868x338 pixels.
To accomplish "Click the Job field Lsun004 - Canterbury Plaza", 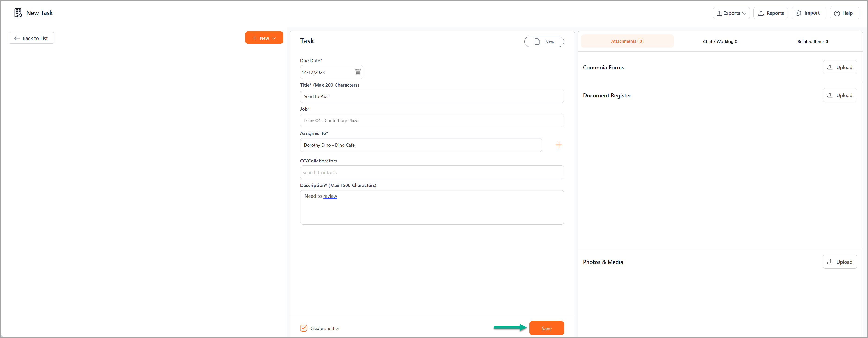I will tap(432, 121).
